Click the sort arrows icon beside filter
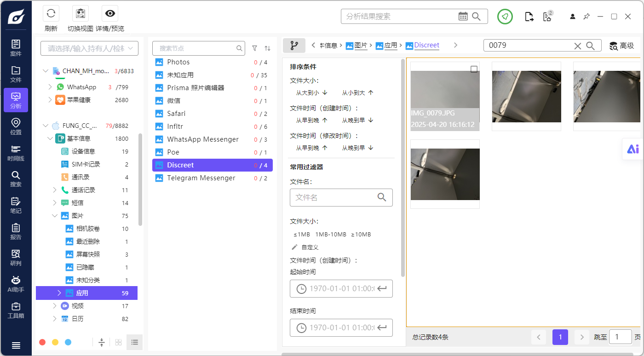Screen dimensions: 644x356 pyautogui.click(x=267, y=48)
